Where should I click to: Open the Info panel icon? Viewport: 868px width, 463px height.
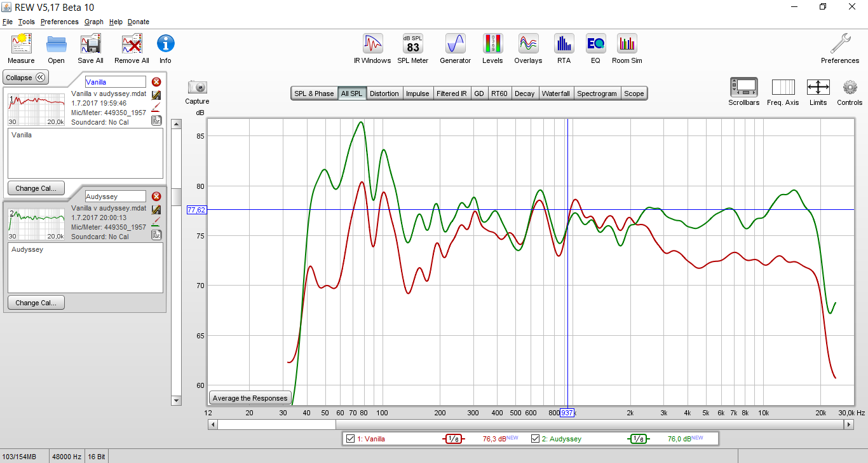(165, 44)
